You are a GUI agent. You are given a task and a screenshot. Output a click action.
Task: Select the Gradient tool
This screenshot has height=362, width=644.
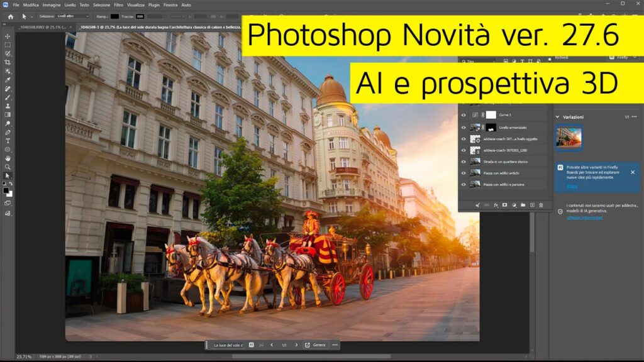pyautogui.click(x=8, y=114)
